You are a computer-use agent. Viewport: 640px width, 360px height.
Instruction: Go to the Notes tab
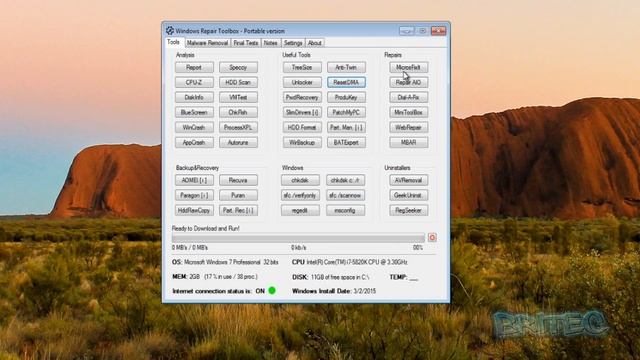pyautogui.click(x=270, y=43)
